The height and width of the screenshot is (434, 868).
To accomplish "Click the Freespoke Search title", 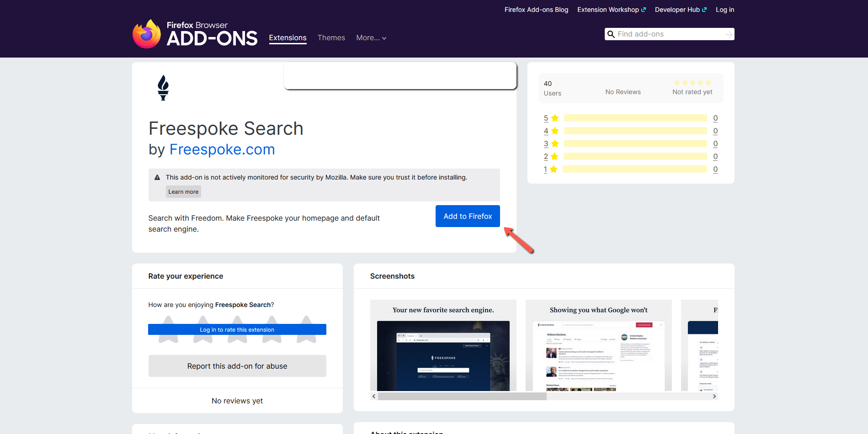I will click(x=226, y=128).
